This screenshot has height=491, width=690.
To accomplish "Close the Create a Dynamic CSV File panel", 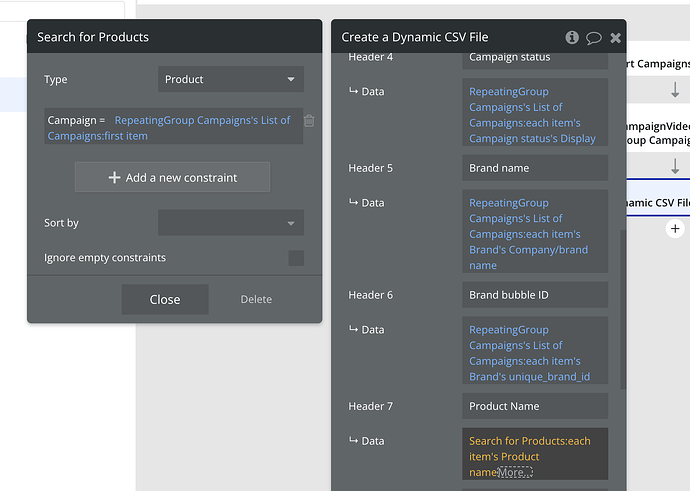I will (x=615, y=37).
